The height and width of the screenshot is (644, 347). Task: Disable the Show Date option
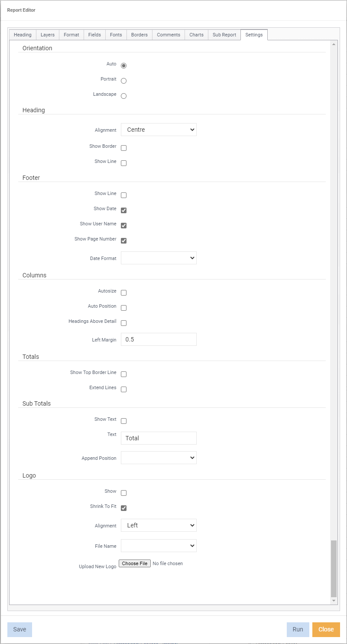pos(123,210)
